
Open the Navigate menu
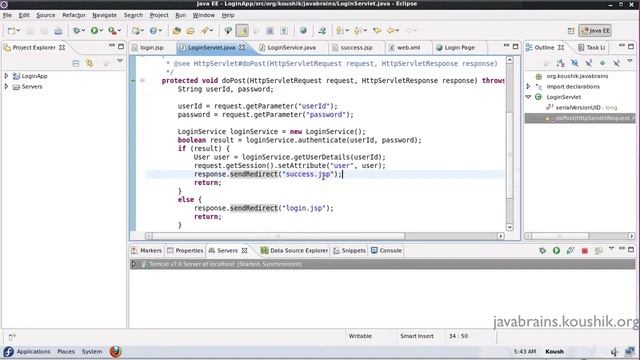(x=104, y=15)
